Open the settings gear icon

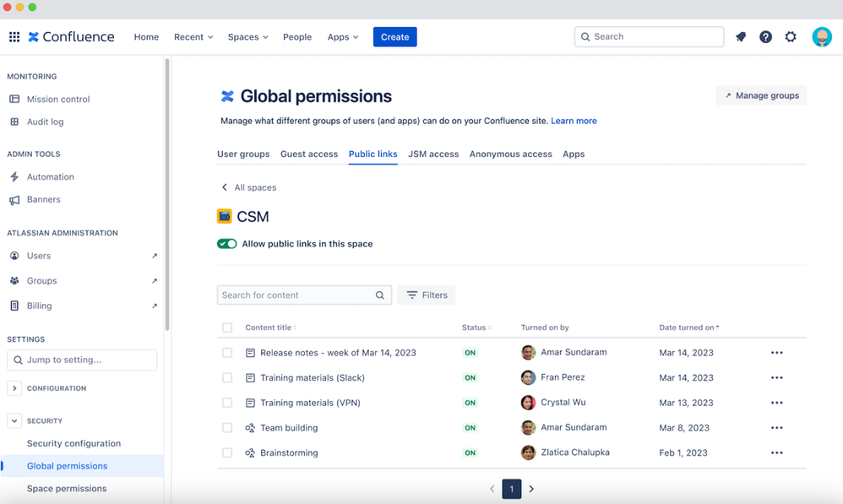point(791,36)
